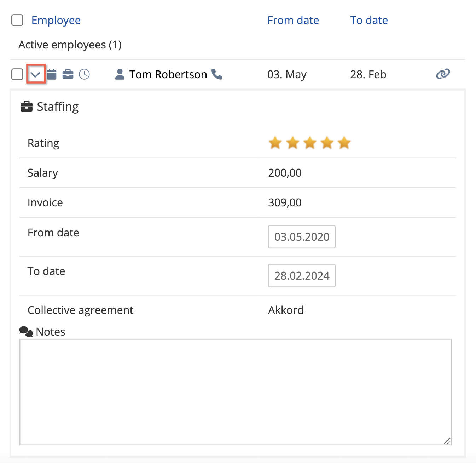Open the employee name Tom Robertson

click(168, 74)
